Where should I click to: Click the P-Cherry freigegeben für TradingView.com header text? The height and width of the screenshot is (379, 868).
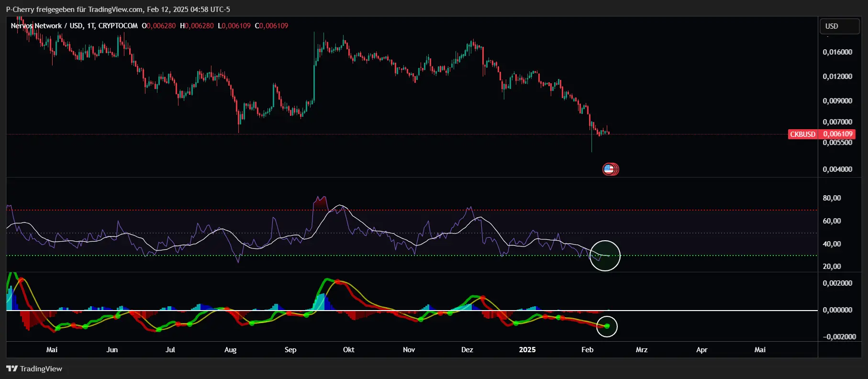[74, 10]
